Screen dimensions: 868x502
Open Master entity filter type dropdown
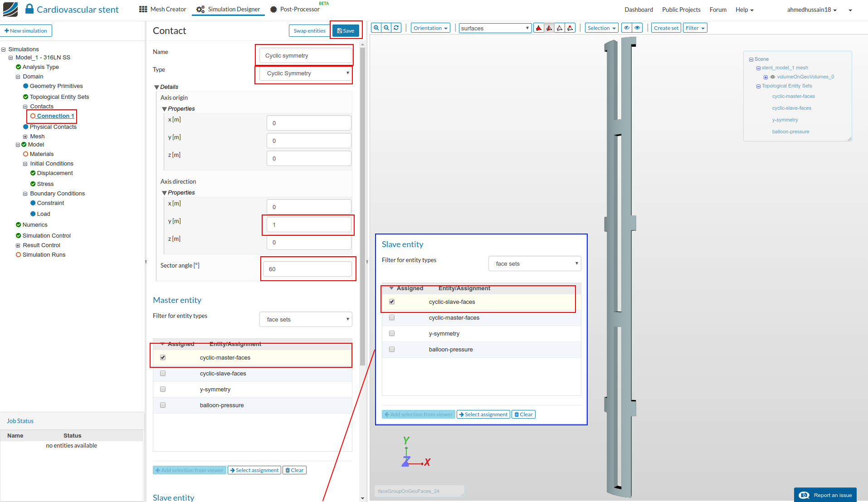point(306,320)
